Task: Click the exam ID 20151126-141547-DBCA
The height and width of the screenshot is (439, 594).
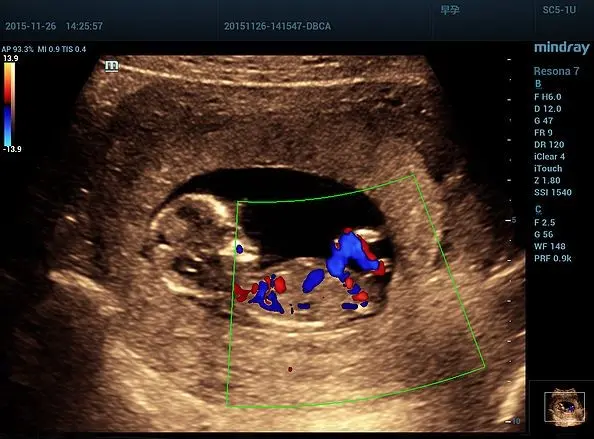Action: (277, 26)
